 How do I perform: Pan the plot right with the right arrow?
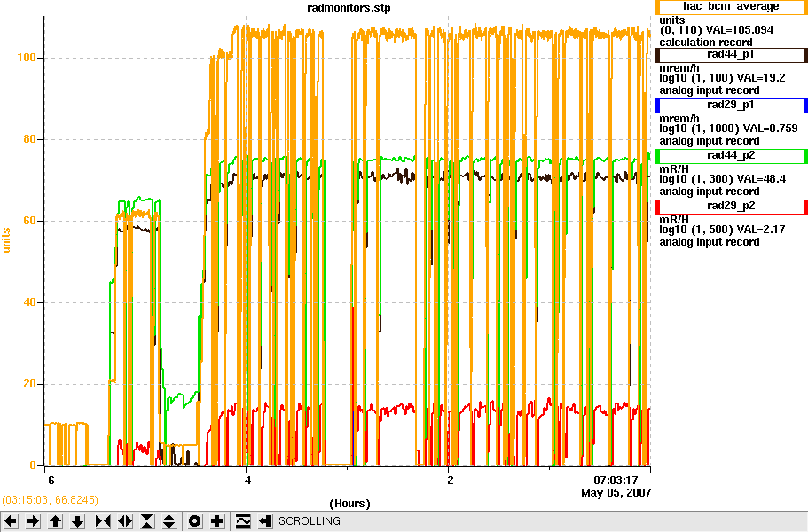[x=33, y=521]
